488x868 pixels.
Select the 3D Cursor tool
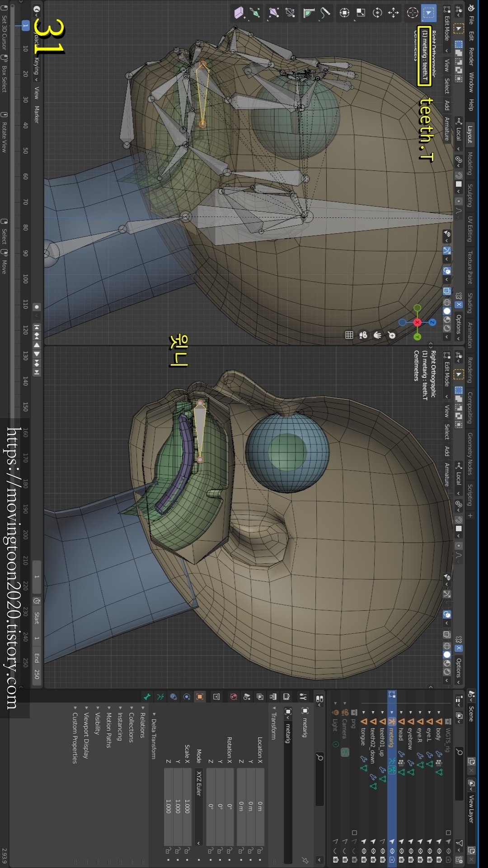413,13
